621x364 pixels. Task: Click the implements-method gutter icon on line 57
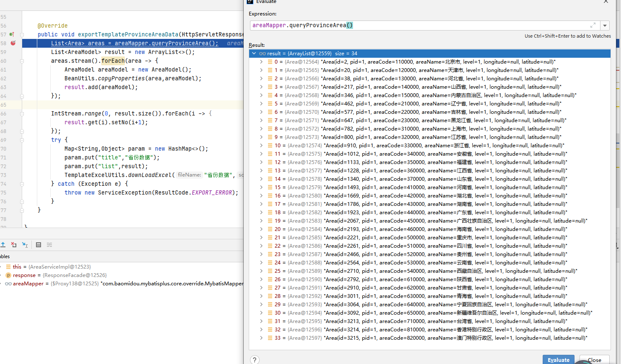pos(12,34)
